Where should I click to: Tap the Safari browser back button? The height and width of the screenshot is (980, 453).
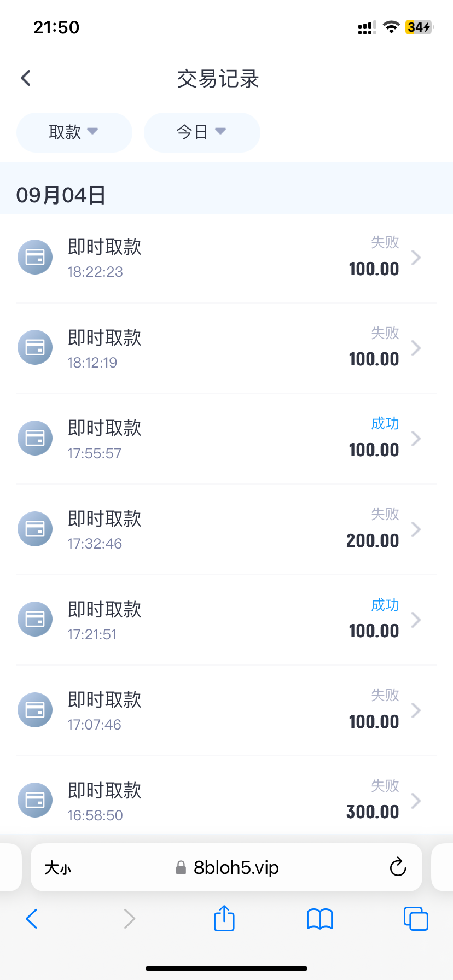32,919
